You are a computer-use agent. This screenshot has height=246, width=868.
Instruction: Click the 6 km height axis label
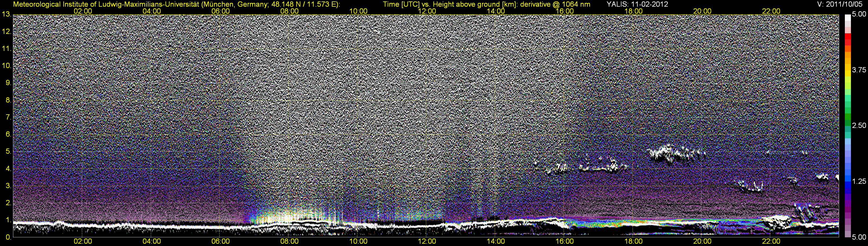pos(8,134)
